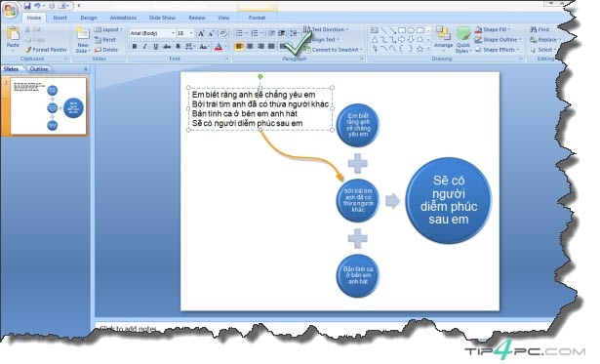Image resolution: width=600 pixels, height=364 pixels.
Task: Switch to the Animations ribbon tab
Action: click(x=123, y=18)
